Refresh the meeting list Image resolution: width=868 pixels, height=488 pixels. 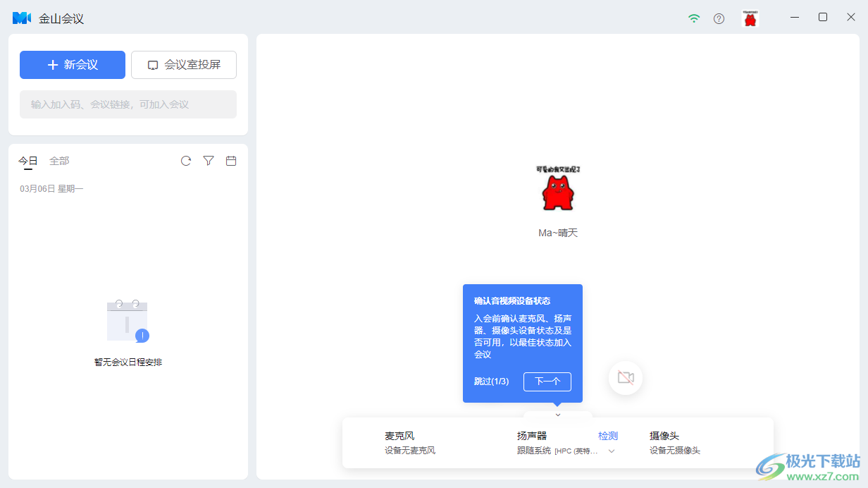click(186, 161)
